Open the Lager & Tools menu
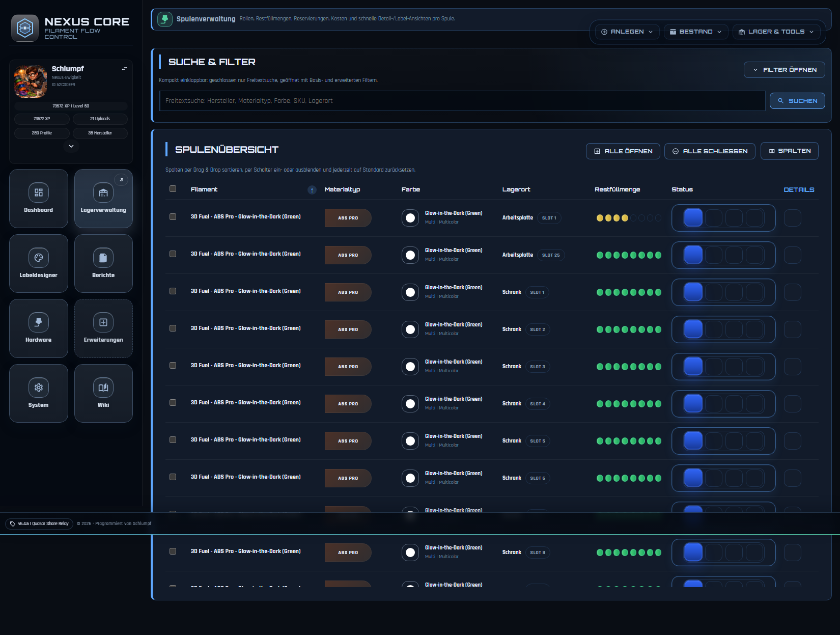 coord(776,32)
